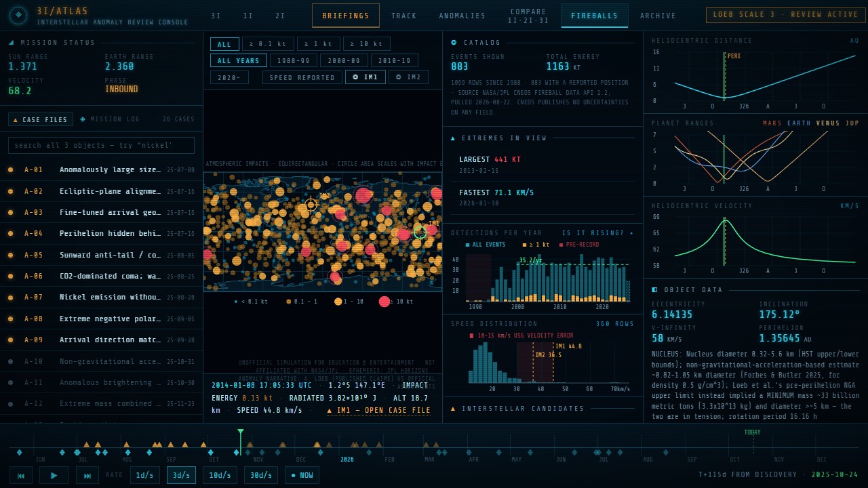The width and height of the screenshot is (868, 488).
Task: Click the '0.1 – 1' legend dot
Action: coord(288,302)
